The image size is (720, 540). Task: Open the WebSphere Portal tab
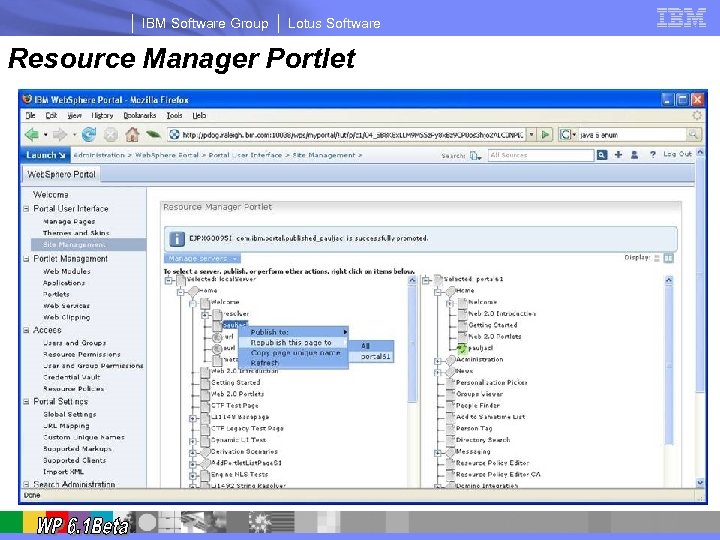[62, 174]
